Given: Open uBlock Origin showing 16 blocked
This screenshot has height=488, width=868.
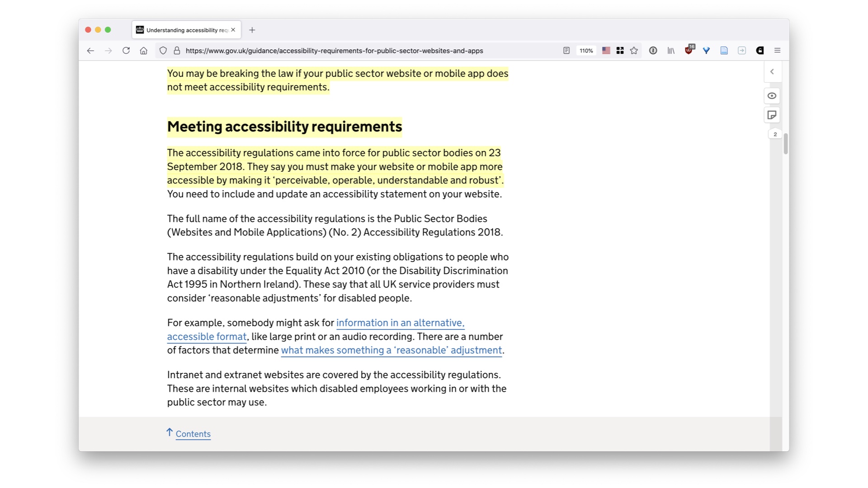Looking at the screenshot, I should tap(689, 50).
